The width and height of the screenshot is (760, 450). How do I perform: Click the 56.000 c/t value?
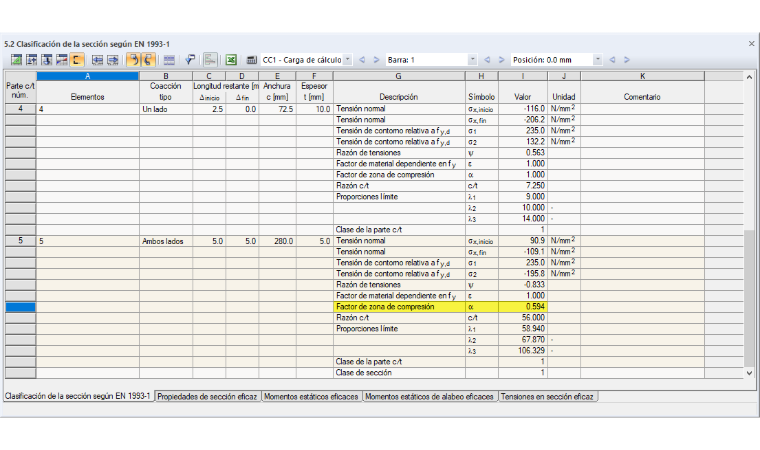click(x=522, y=318)
